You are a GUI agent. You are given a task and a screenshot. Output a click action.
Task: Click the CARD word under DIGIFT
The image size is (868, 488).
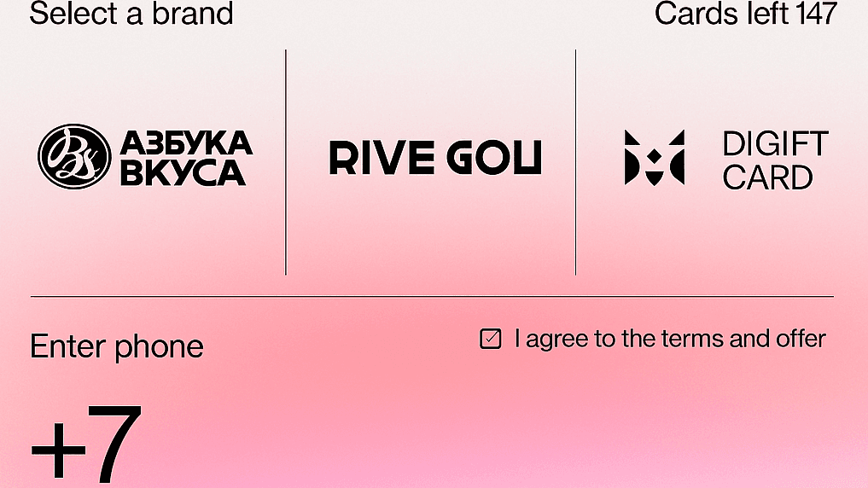click(767, 177)
